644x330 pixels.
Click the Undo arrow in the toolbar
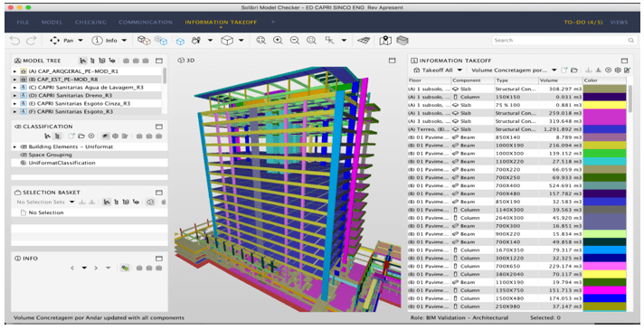click(14, 40)
